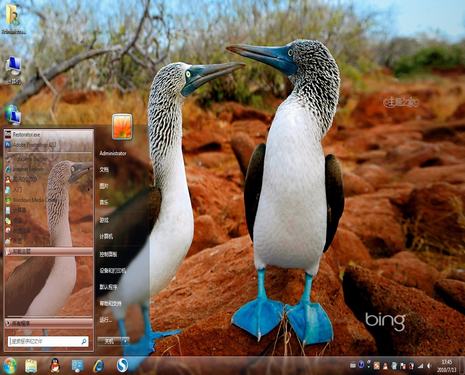The height and width of the screenshot is (375, 465).
Task: Open the folder library icon on taskbar
Action: tap(31, 366)
